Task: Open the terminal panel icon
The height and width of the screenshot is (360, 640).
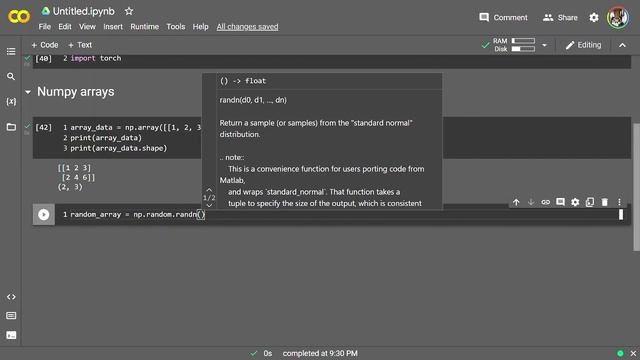Action: pyautogui.click(x=11, y=335)
